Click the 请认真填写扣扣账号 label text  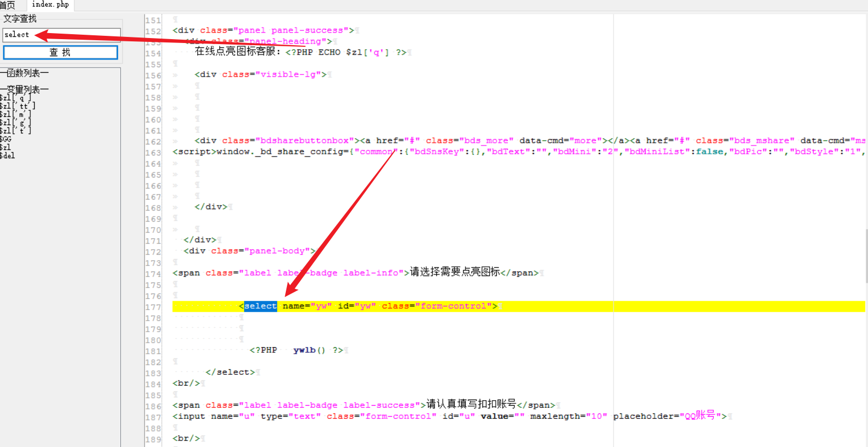[x=471, y=404]
